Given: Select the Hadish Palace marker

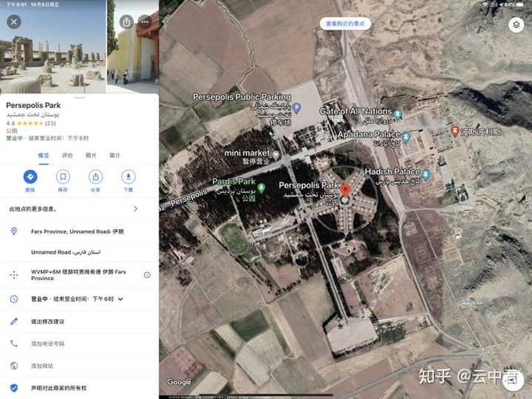Looking at the screenshot, I should pos(425,175).
